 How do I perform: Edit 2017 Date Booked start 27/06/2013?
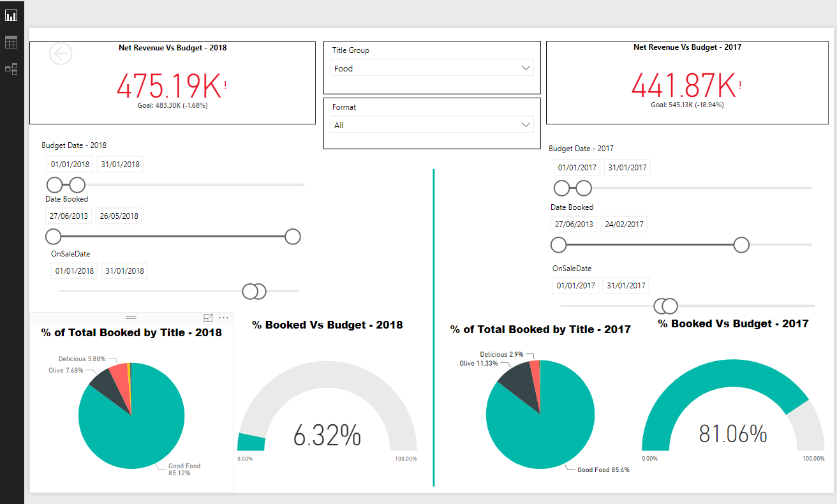pos(574,224)
